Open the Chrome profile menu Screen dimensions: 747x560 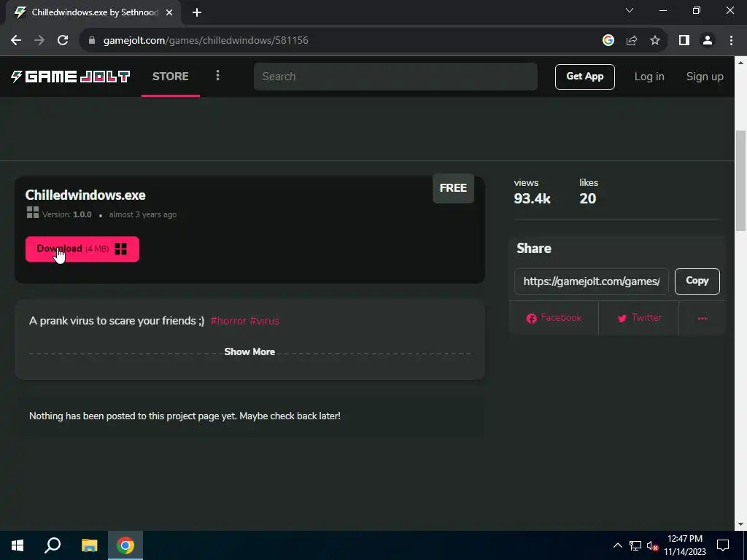click(x=708, y=41)
